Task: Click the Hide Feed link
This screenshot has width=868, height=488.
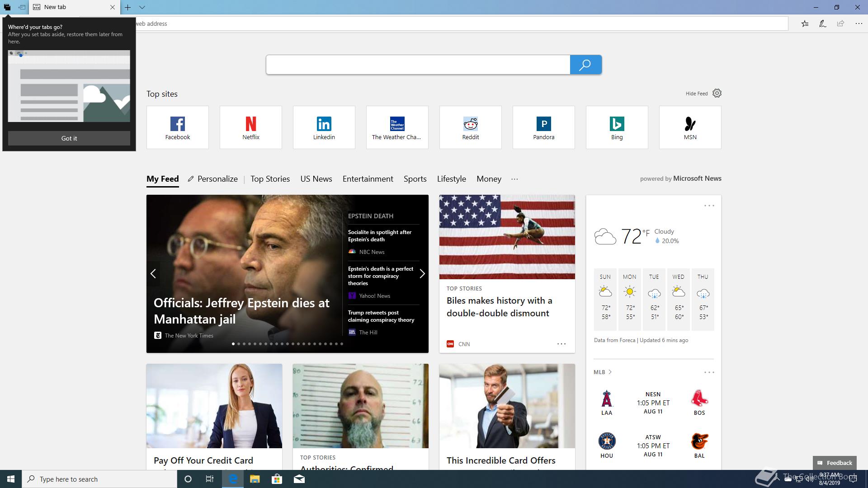Action: click(x=697, y=94)
